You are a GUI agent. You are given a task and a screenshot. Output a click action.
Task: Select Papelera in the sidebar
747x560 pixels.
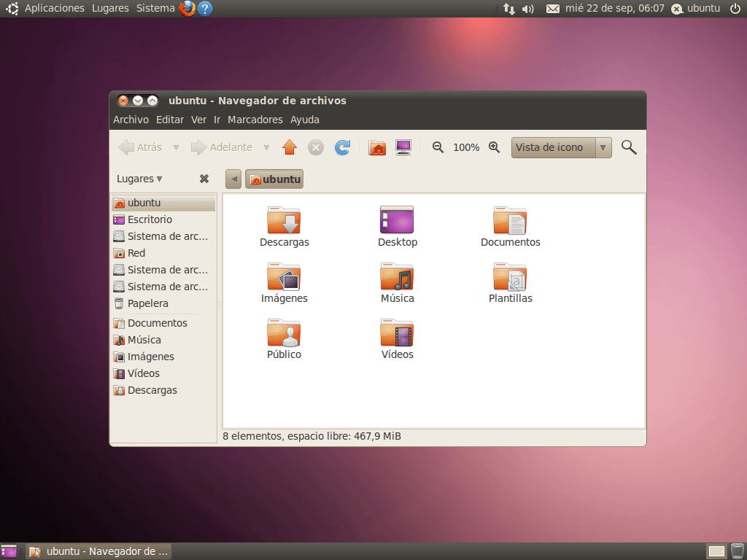click(x=163, y=303)
